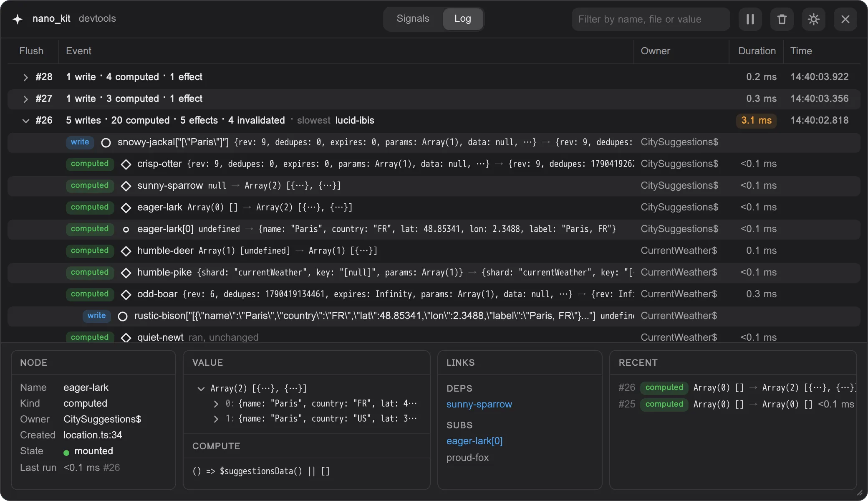Select the humble-deer event name
868x501 pixels.
pyautogui.click(x=165, y=250)
